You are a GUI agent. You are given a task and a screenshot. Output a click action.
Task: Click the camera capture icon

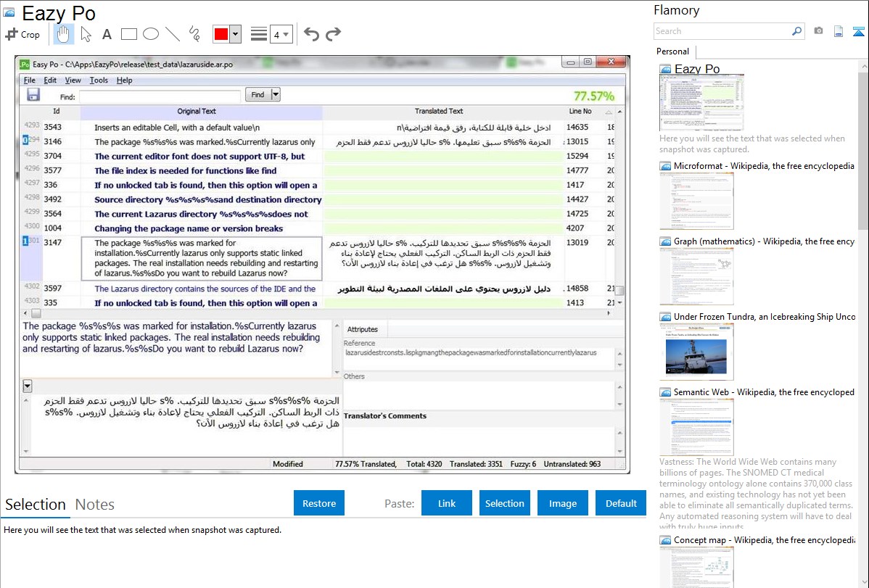pyautogui.click(x=818, y=31)
